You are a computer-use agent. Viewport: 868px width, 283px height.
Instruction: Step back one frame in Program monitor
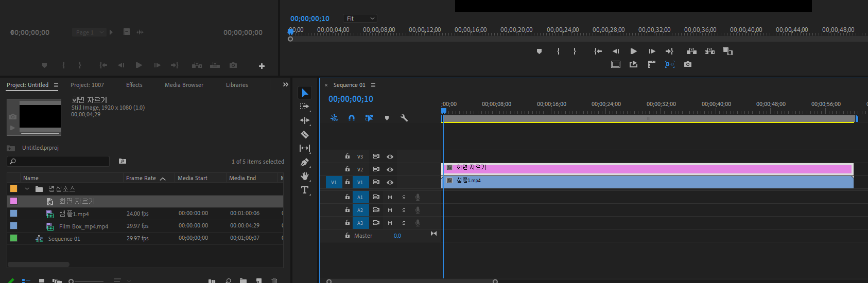point(616,51)
